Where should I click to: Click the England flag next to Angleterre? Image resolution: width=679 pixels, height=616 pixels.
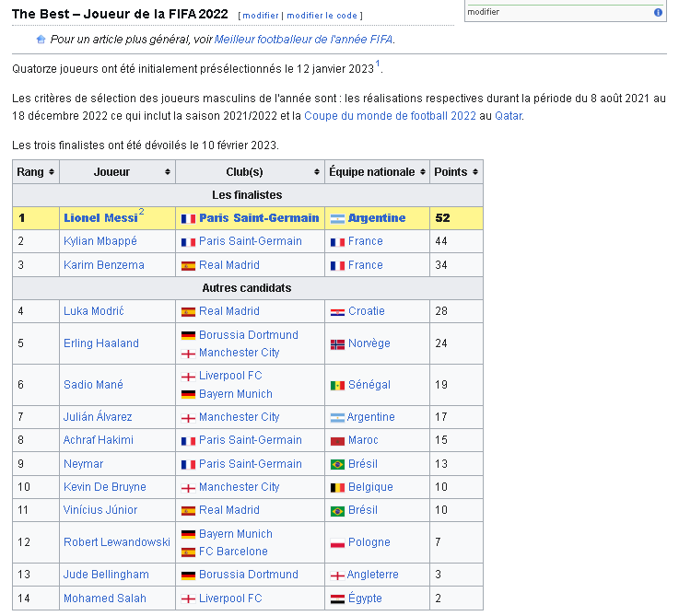[337, 575]
